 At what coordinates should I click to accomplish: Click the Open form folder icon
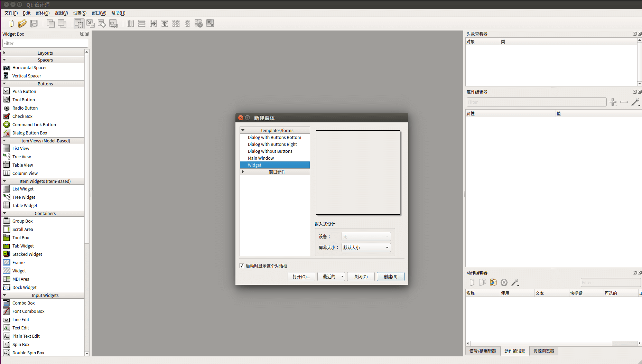(22, 24)
